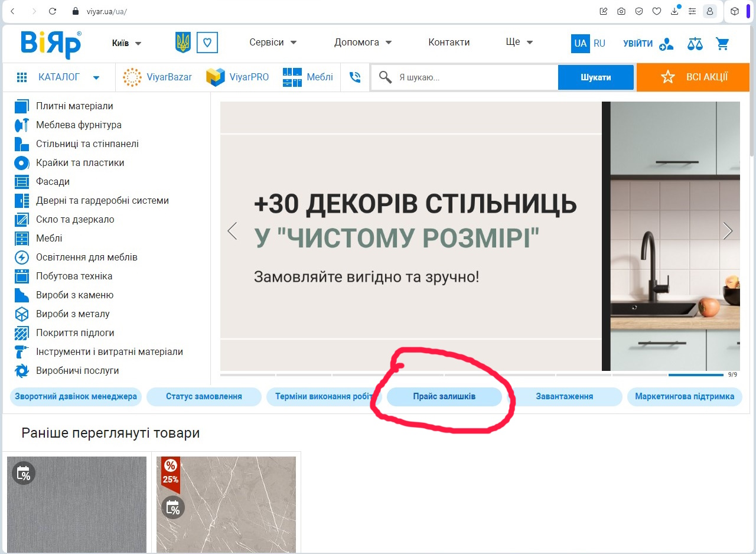Open the shopping cart icon
This screenshot has height=554, width=756.
pos(722,44)
